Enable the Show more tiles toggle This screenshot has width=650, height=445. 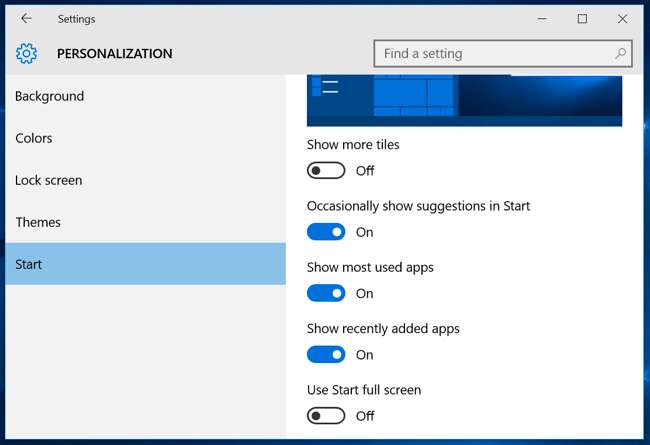tap(326, 170)
